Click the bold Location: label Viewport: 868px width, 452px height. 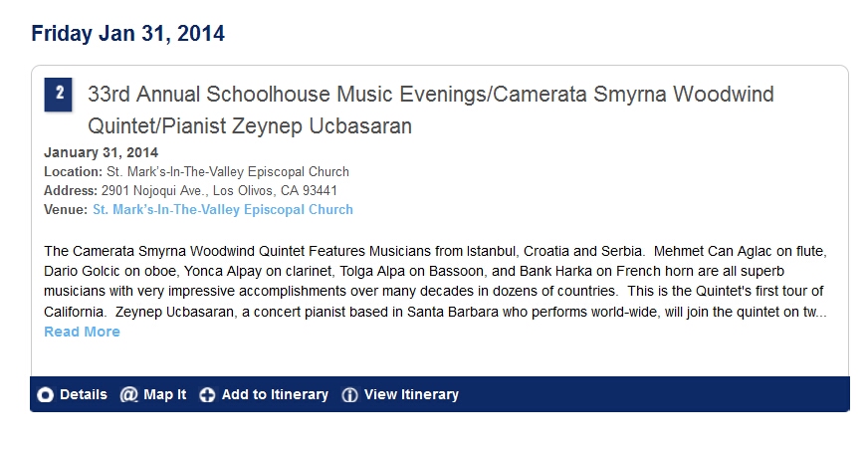click(x=74, y=171)
